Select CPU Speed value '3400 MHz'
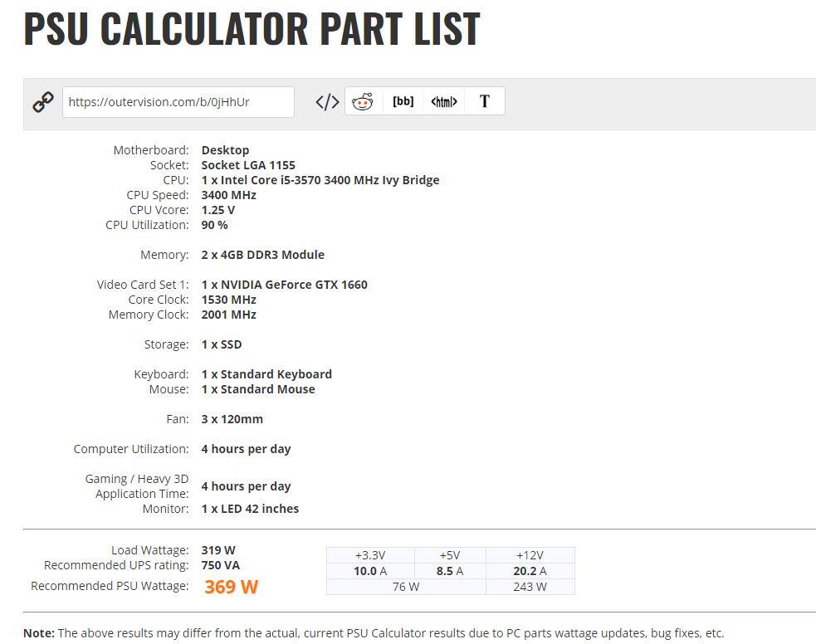This screenshot has width=816, height=644. [229, 195]
